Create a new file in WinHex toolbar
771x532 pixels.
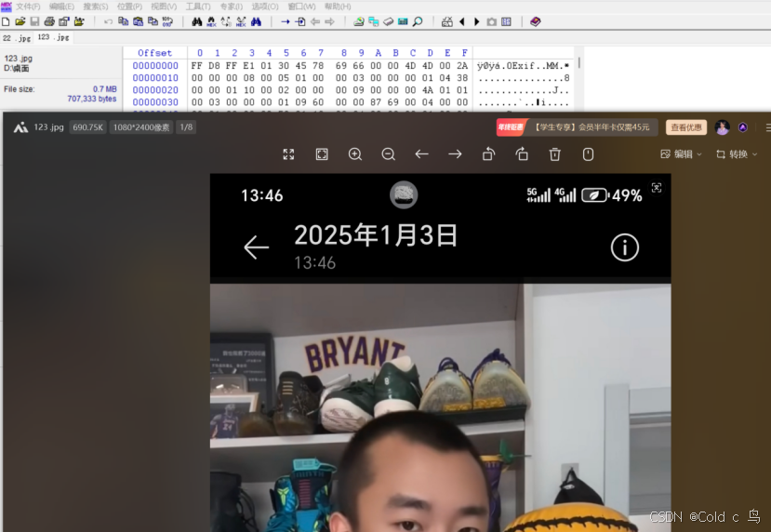[x=6, y=21]
